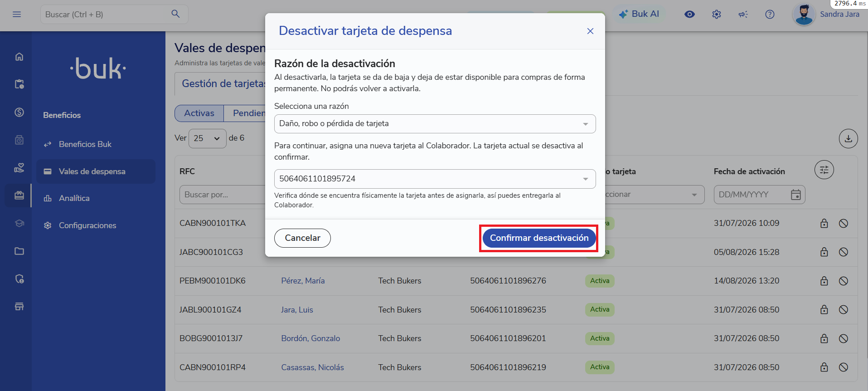Open the calendar icon in date filter
The image size is (868, 391).
(x=795, y=195)
